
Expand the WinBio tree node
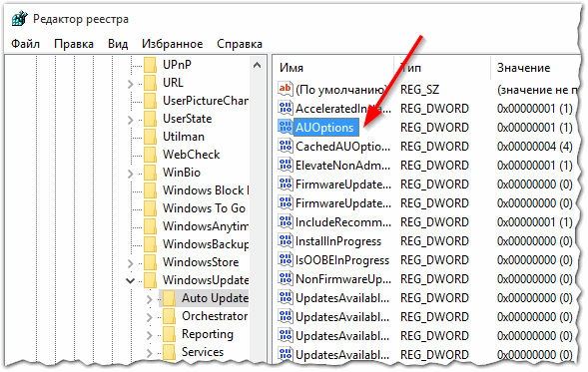(130, 174)
